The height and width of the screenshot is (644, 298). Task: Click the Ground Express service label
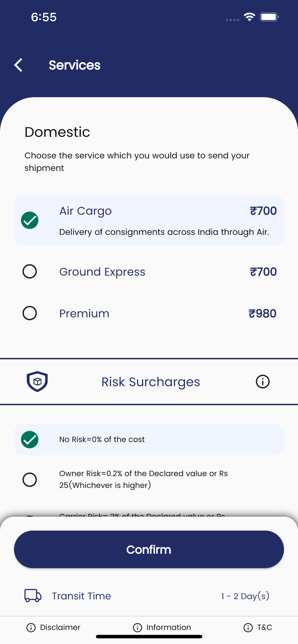pyautogui.click(x=102, y=272)
